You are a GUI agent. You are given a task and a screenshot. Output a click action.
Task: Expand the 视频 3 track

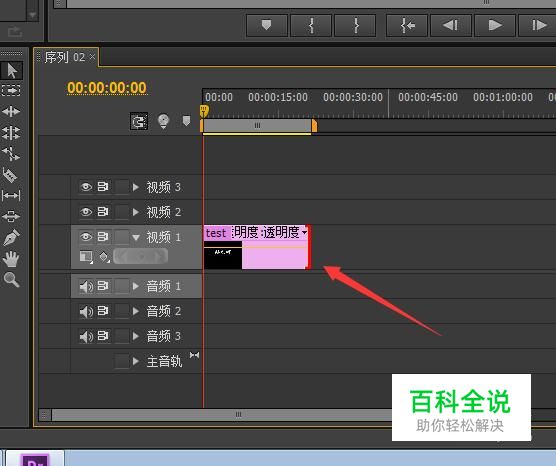[135, 187]
